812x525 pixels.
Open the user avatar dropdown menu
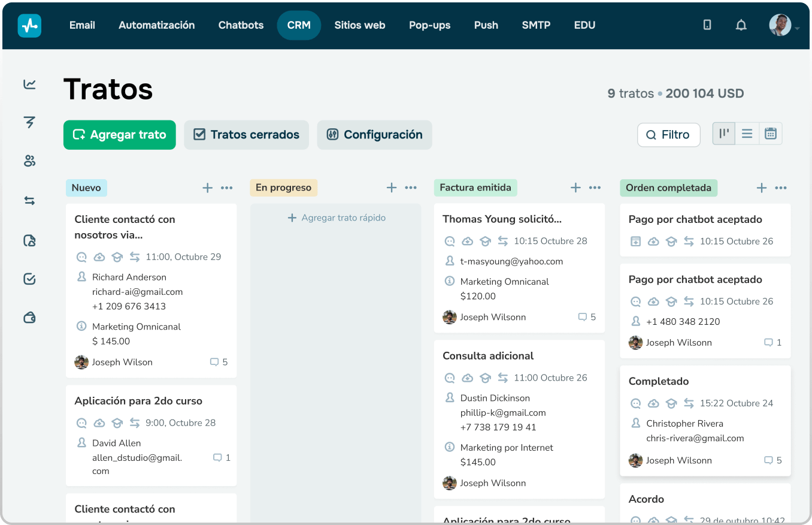783,25
